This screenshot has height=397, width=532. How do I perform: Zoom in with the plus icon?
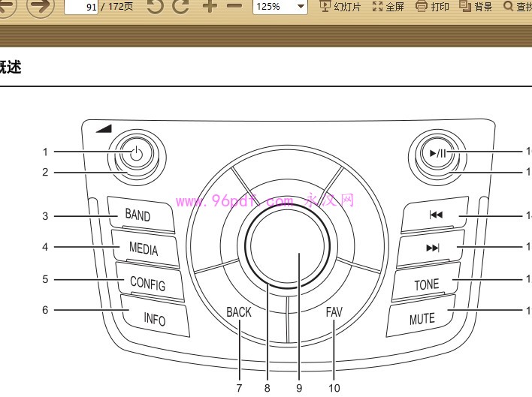tap(210, 7)
